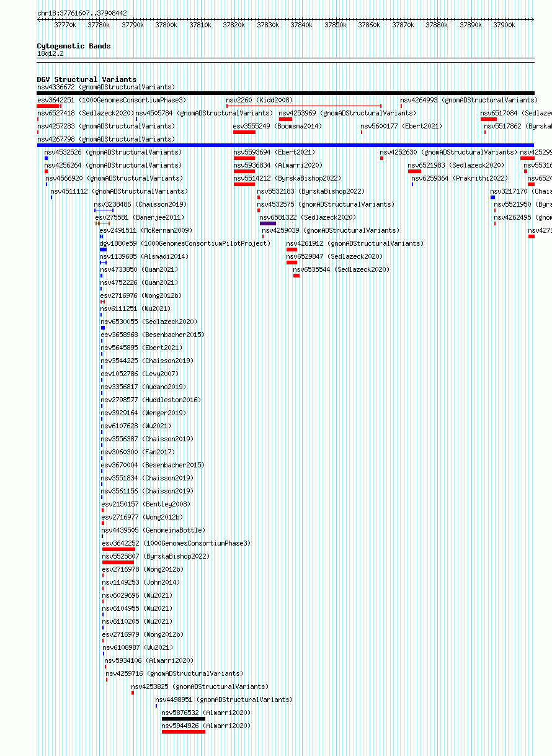Screen dimensions: 552x756
Task: Open nsv4498951 (gnomADStructuralVariants) variant
Action: pos(224,700)
